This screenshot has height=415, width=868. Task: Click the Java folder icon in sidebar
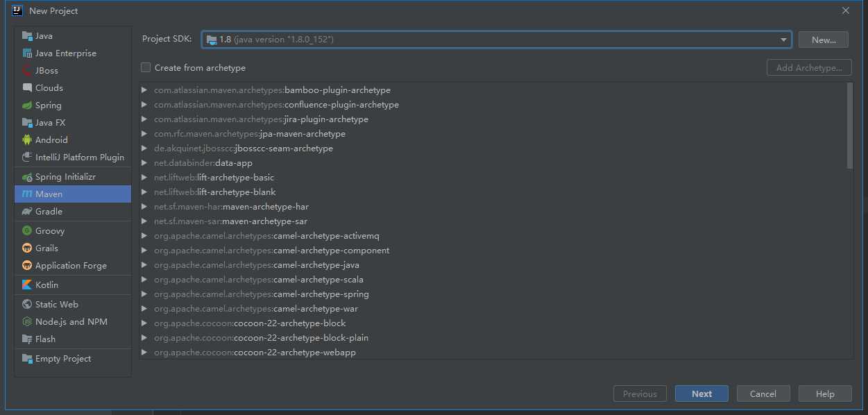(x=27, y=36)
